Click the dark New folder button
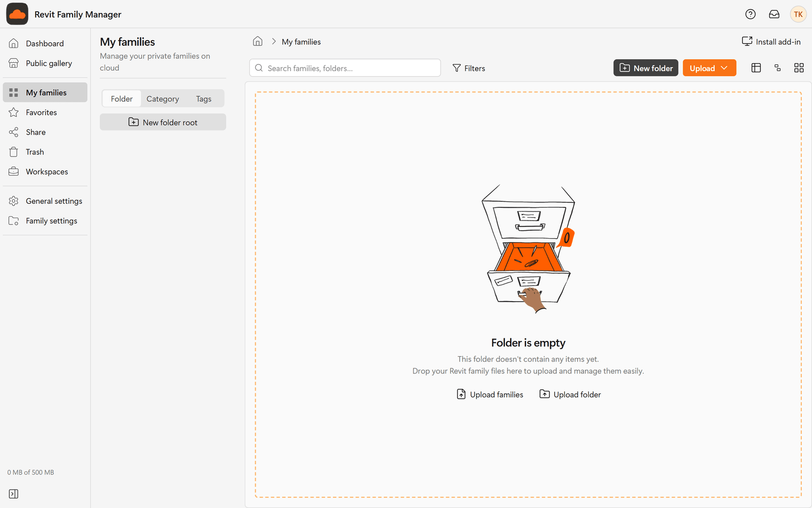This screenshot has height=508, width=812. 646,68
